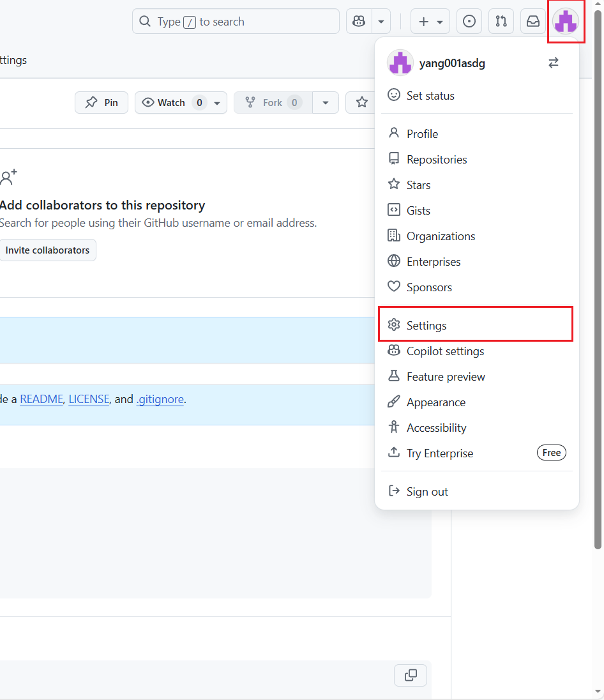Image resolution: width=604 pixels, height=700 pixels.
Task: Click Invite collaborators button
Action: point(47,250)
